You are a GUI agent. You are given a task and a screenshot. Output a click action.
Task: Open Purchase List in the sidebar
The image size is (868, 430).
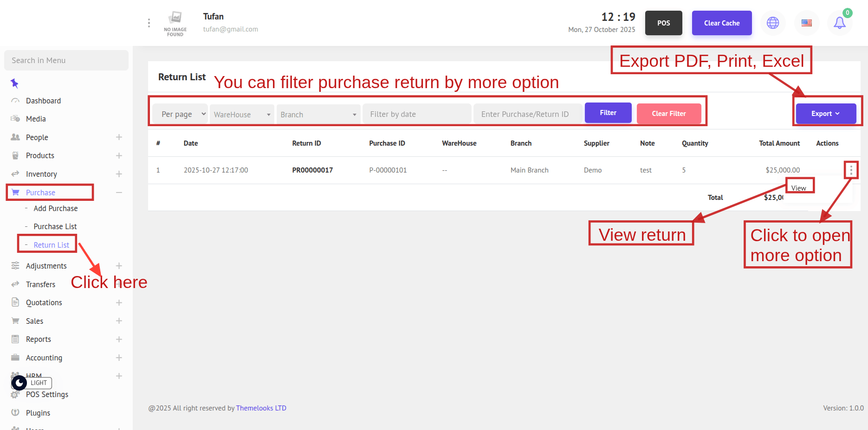pyautogui.click(x=55, y=226)
